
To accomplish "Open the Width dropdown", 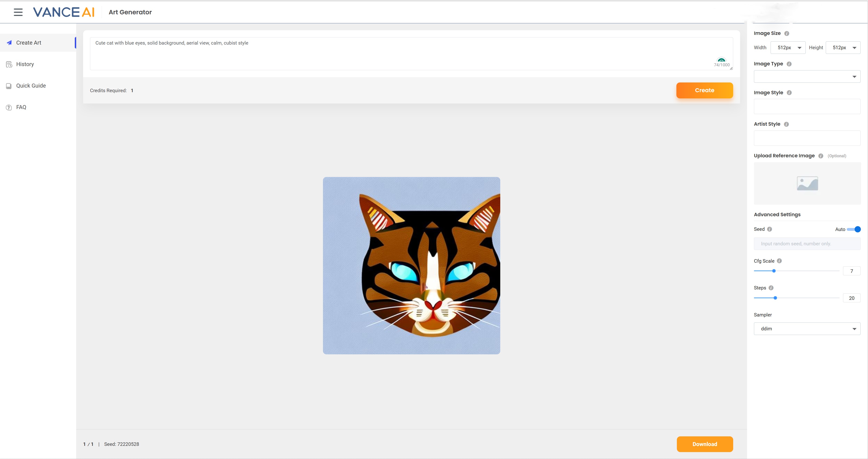I will coord(788,48).
